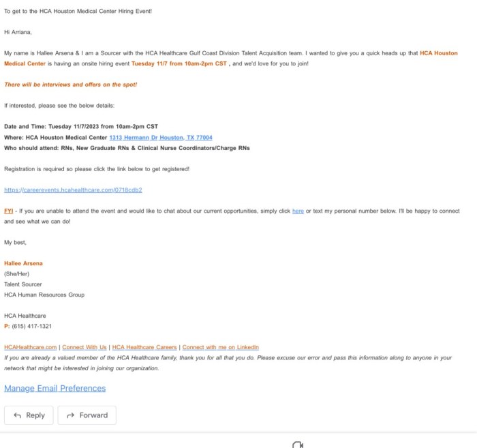This screenshot has height=448, width=477.
Task: Click the Connect With Us link
Action: click(x=84, y=347)
